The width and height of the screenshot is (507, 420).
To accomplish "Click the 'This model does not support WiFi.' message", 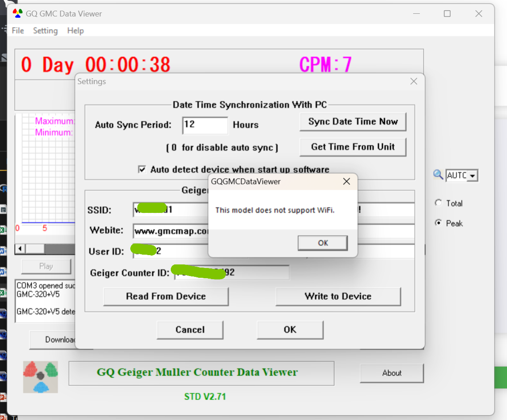I will point(275,210).
